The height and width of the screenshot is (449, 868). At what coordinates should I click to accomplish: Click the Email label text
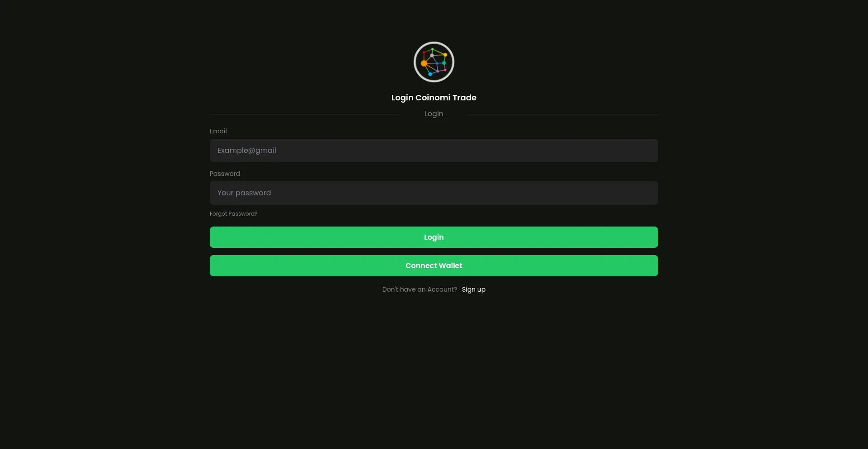pyautogui.click(x=218, y=131)
